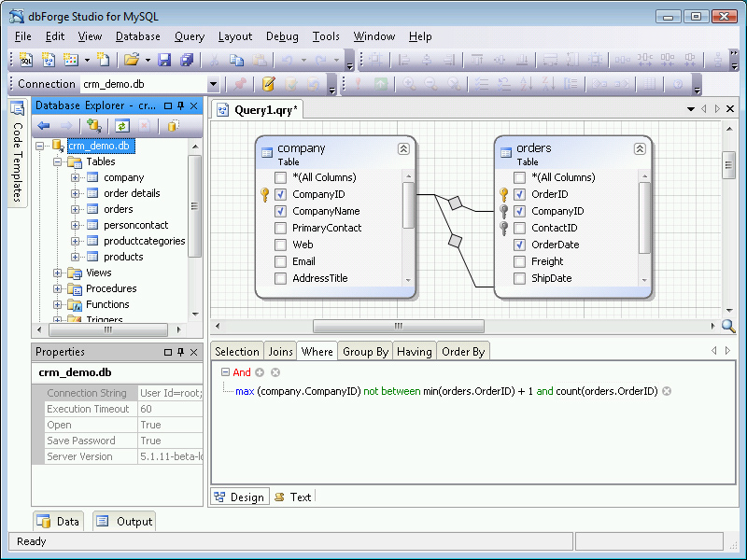This screenshot has height=560, width=747.
Task: Click the New Query document toolbar icon
Action: click(49, 60)
